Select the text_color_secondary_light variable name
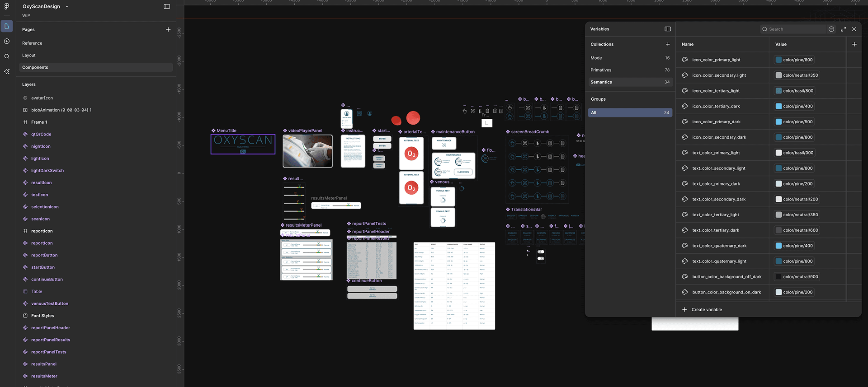The image size is (868, 387). pos(719,168)
